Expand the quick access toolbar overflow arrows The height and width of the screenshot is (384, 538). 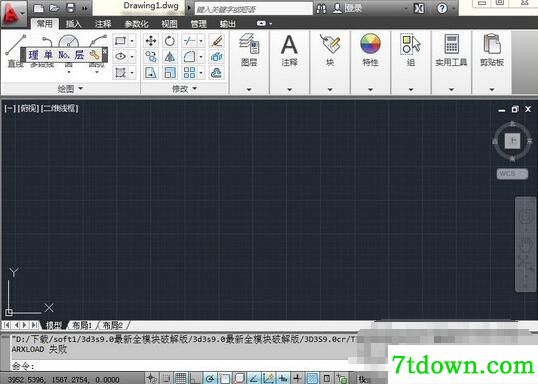click(85, 9)
